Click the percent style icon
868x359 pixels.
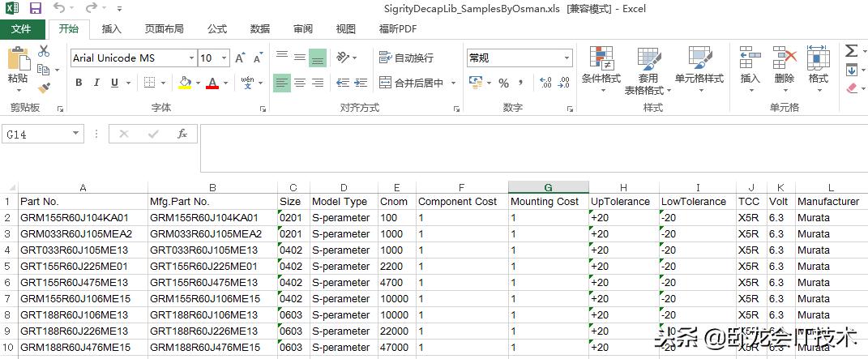[503, 83]
